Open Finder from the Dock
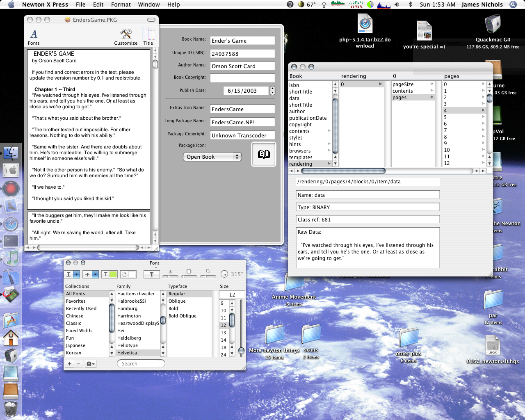 click(x=11, y=153)
